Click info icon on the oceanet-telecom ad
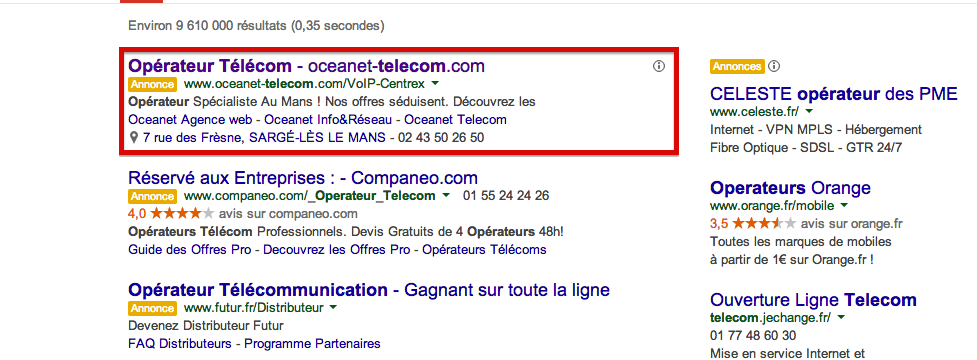977x360 pixels. [x=659, y=66]
